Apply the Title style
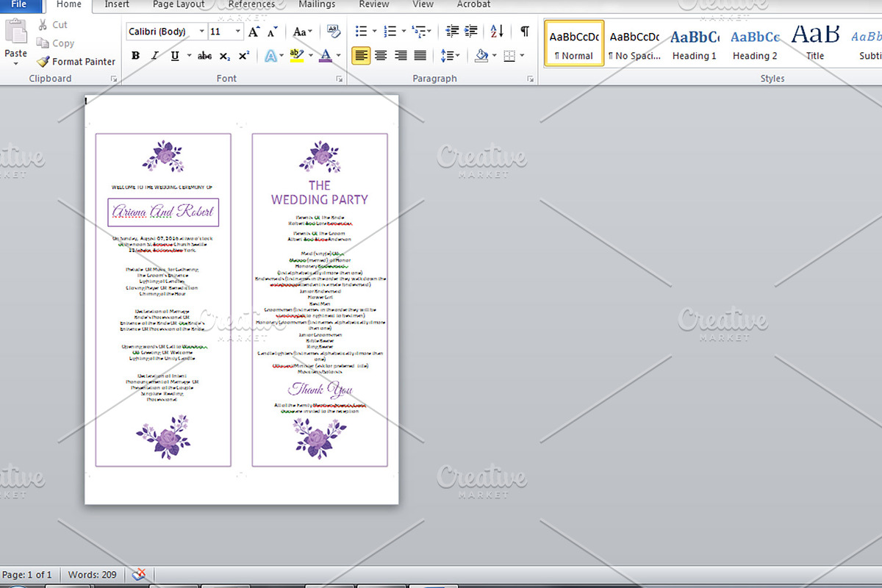This screenshot has height=588, width=882. [815, 43]
